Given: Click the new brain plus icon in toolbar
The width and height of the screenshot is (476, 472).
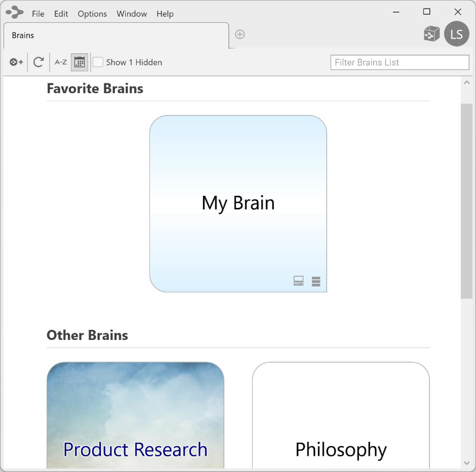Looking at the screenshot, I should [16, 62].
